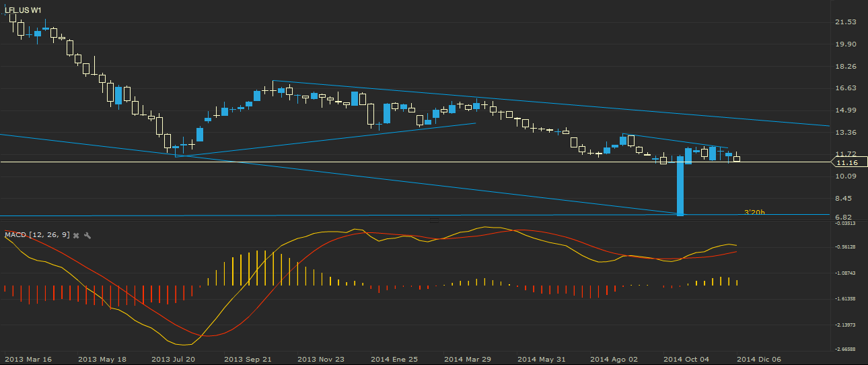Click the -0.56128 MACD scale value
The width and height of the screenshot is (868, 365).
844,247
